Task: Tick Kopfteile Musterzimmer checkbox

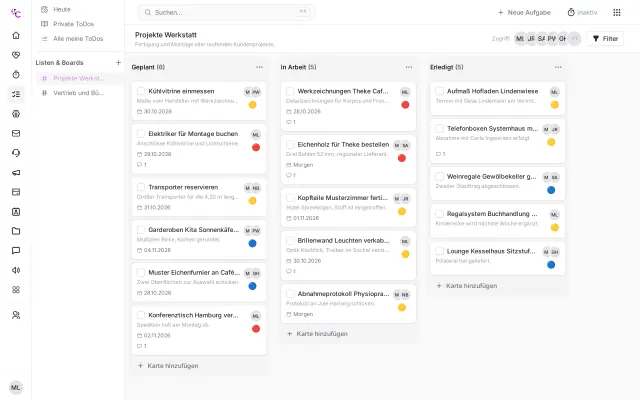Action: pos(290,198)
